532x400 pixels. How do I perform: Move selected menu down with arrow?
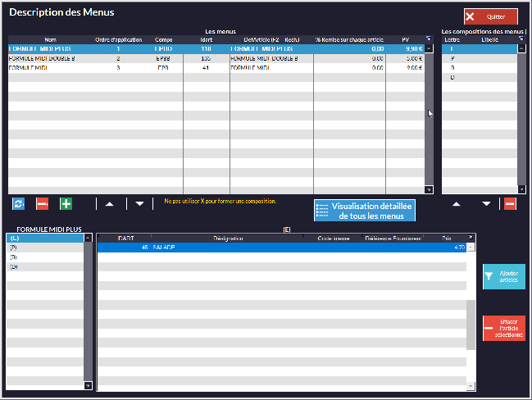[x=139, y=203]
